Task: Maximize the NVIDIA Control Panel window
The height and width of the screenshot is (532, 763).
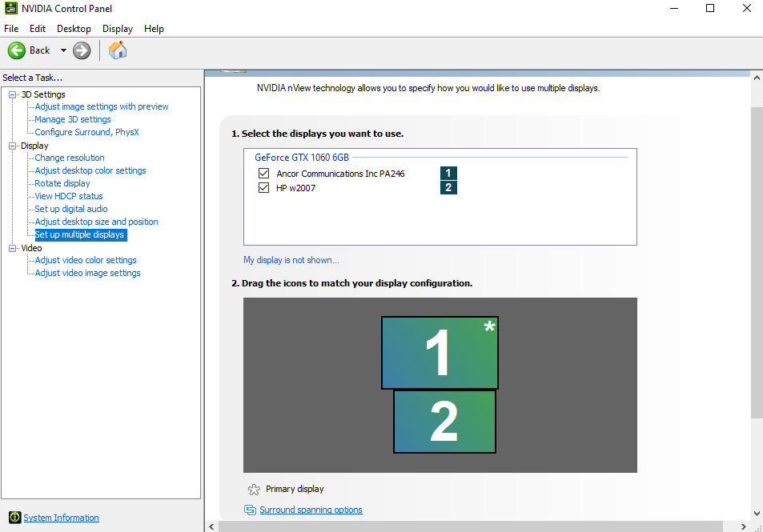Action: pos(710,8)
